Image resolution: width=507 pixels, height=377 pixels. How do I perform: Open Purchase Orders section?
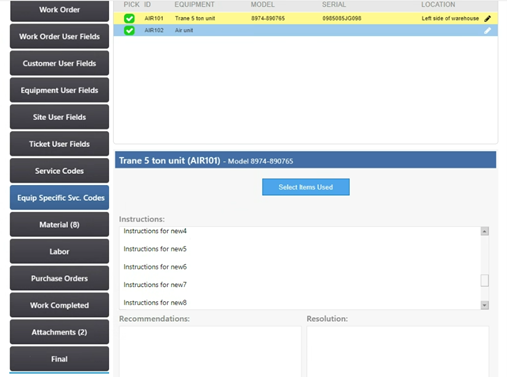coord(59,278)
